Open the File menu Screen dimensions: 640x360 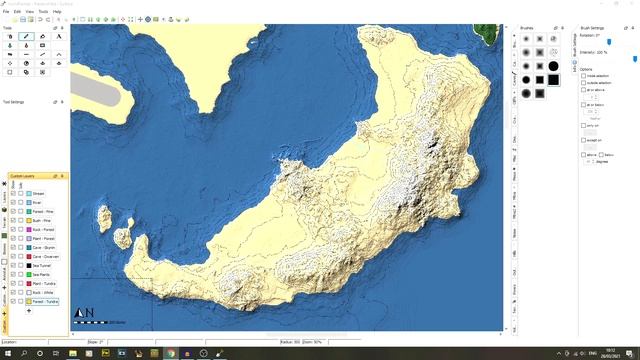point(6,12)
